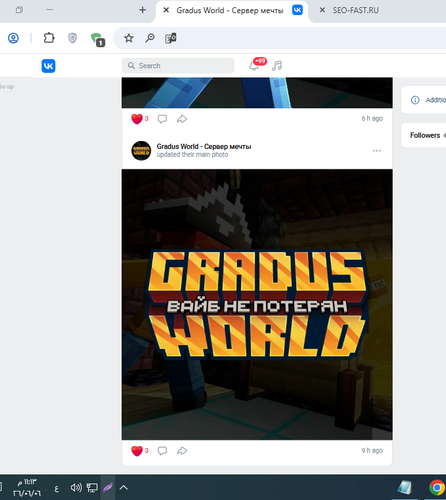The image size is (446, 500).
Task: Open the taskbar clock and date
Action: tap(27, 488)
